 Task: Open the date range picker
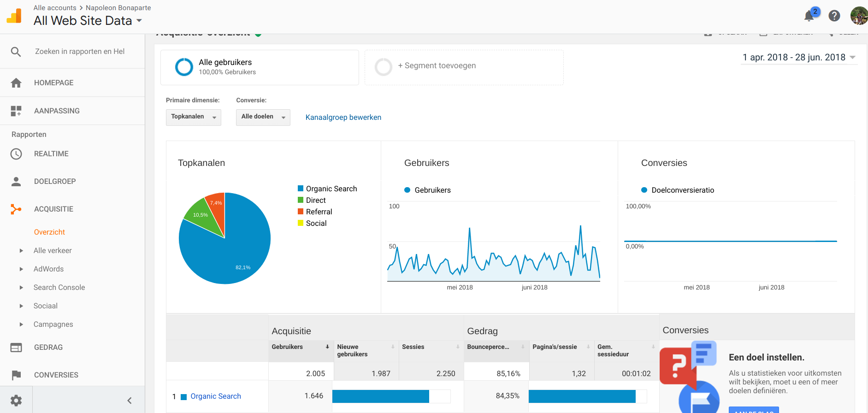[x=799, y=58]
